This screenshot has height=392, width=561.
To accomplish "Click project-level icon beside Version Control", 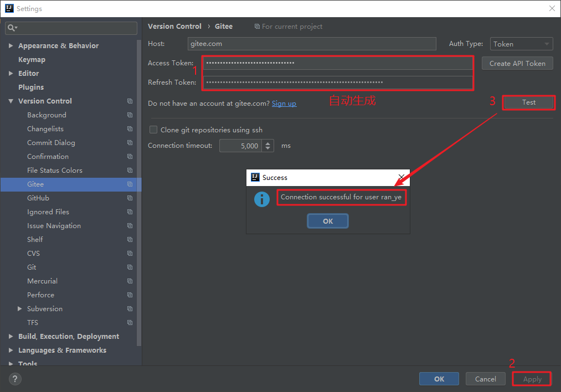I will click(130, 101).
